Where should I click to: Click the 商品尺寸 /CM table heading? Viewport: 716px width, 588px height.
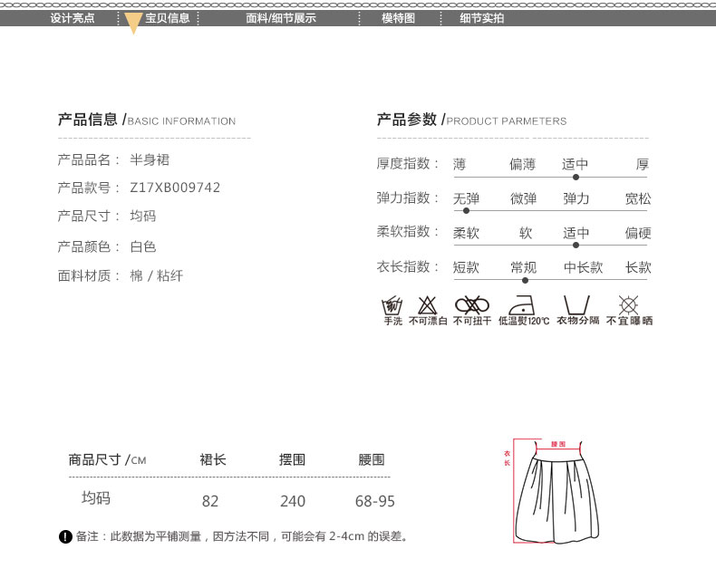(107, 459)
